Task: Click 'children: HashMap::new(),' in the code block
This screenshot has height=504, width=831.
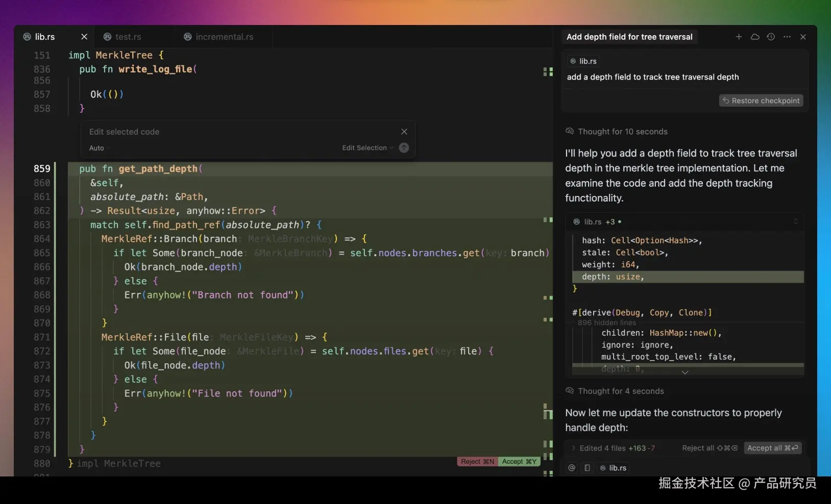Action: 662,333
